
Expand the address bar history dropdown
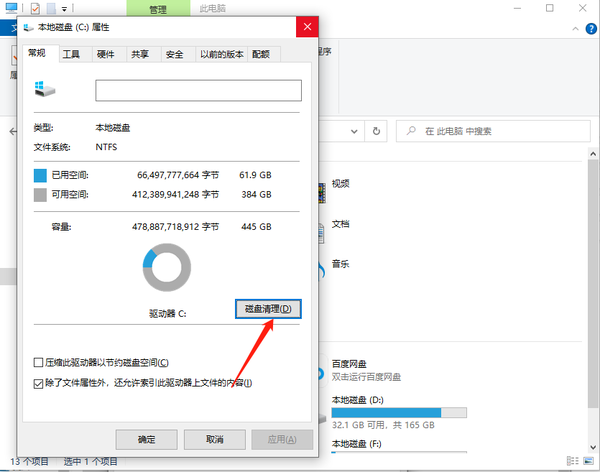coord(354,131)
